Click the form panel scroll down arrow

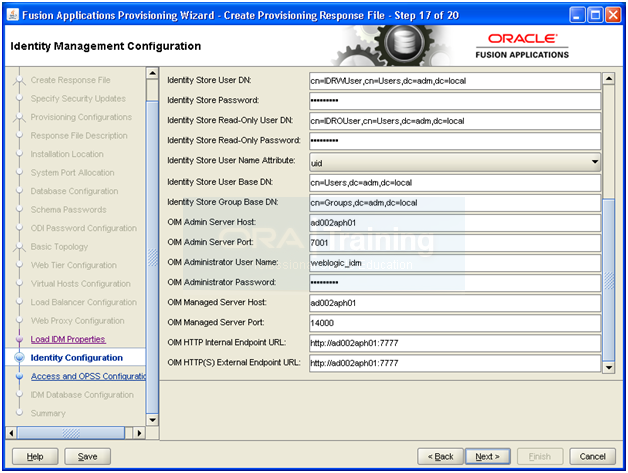608,367
